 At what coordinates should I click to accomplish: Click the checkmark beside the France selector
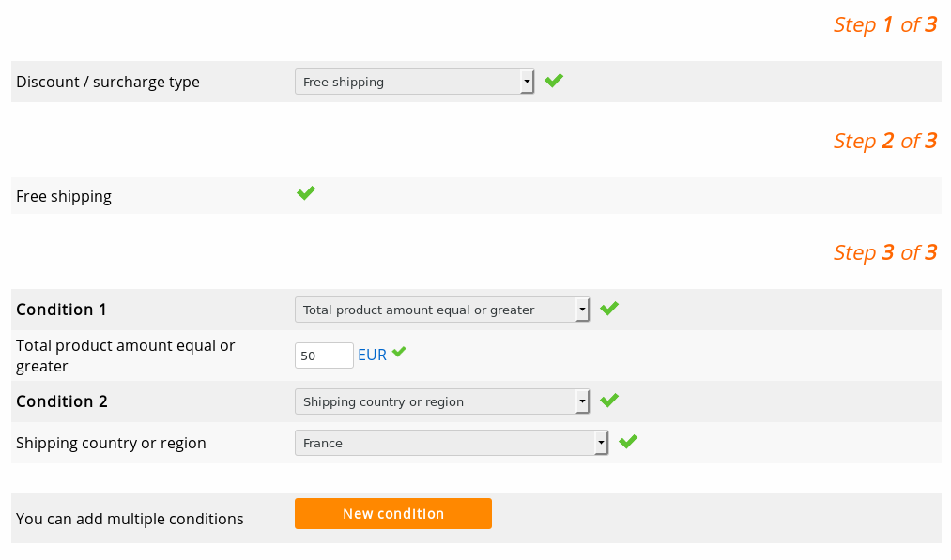[x=627, y=441]
